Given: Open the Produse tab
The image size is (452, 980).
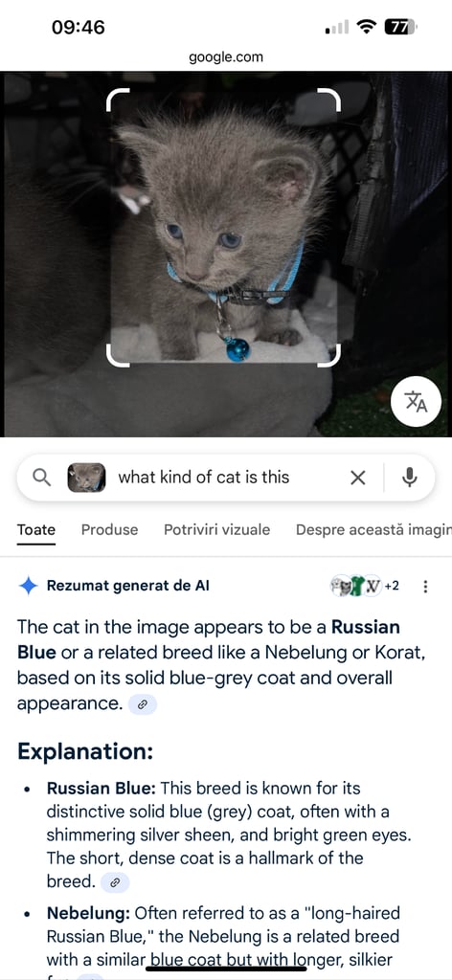Looking at the screenshot, I should [109, 530].
